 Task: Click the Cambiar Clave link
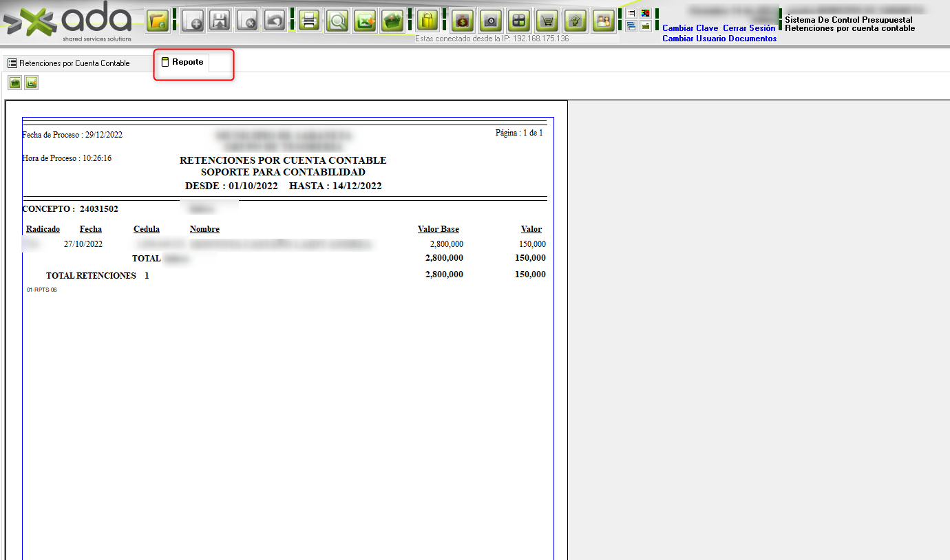coord(690,28)
